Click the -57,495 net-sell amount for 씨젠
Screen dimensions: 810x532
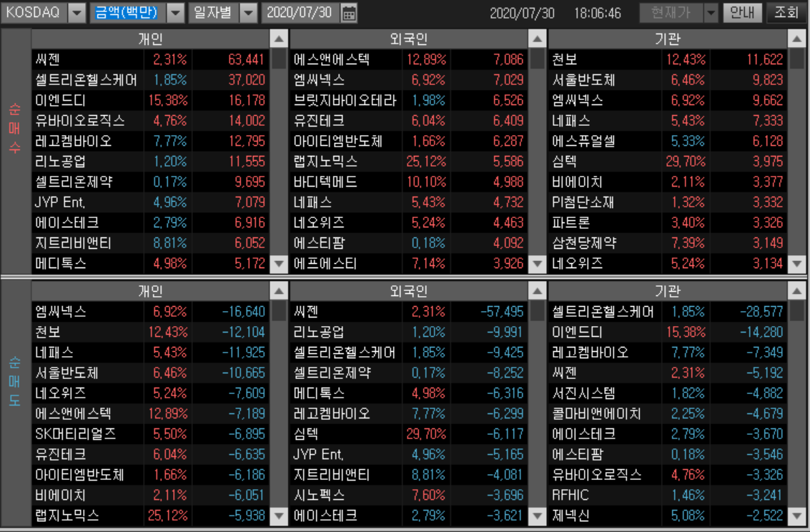click(502, 312)
